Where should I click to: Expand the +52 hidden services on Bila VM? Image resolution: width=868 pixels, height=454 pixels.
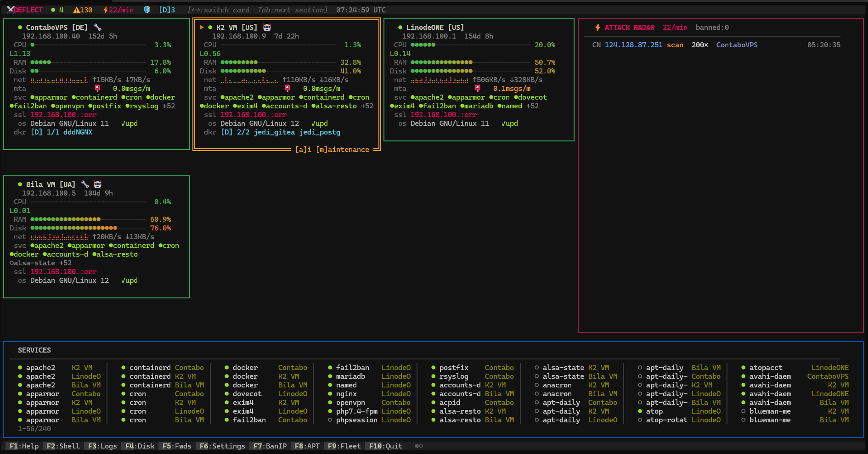pyautogui.click(x=65, y=263)
